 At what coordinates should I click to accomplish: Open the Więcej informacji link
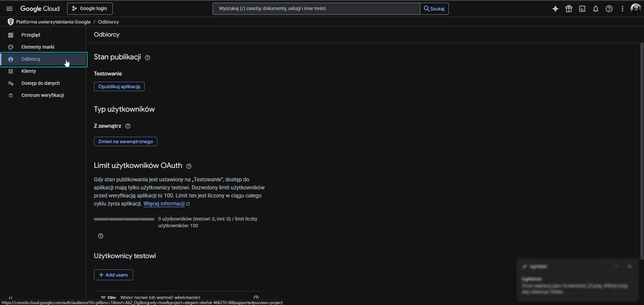pyautogui.click(x=164, y=204)
